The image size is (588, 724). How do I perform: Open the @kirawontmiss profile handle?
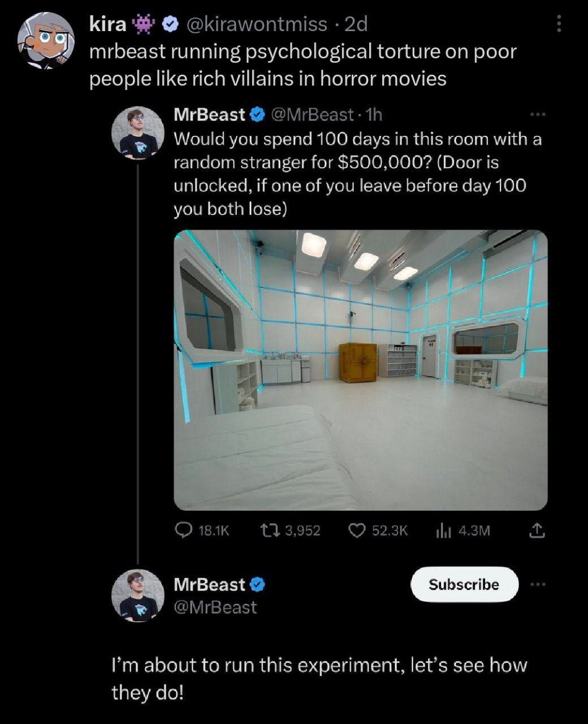coord(256,24)
